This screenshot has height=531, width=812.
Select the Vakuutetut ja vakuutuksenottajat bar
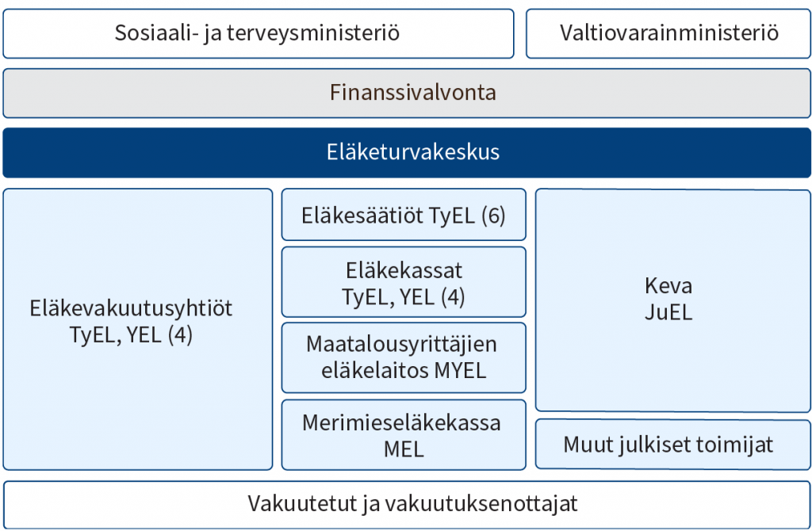click(x=407, y=505)
